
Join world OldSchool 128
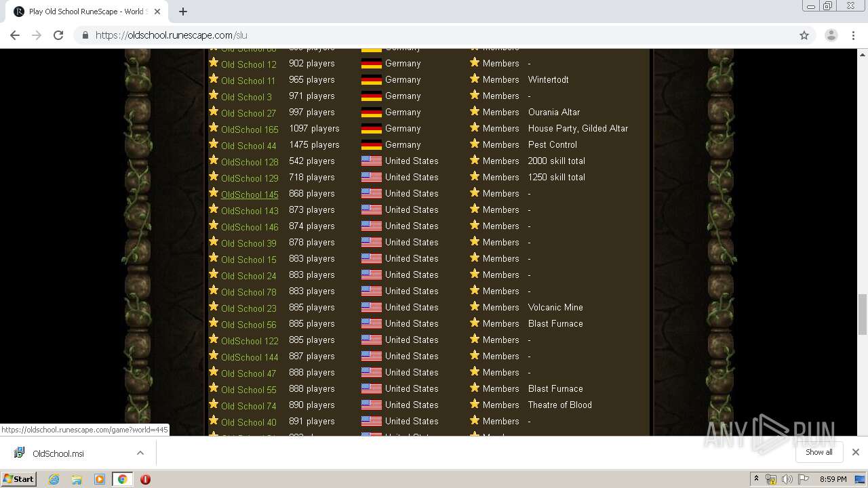pos(250,162)
